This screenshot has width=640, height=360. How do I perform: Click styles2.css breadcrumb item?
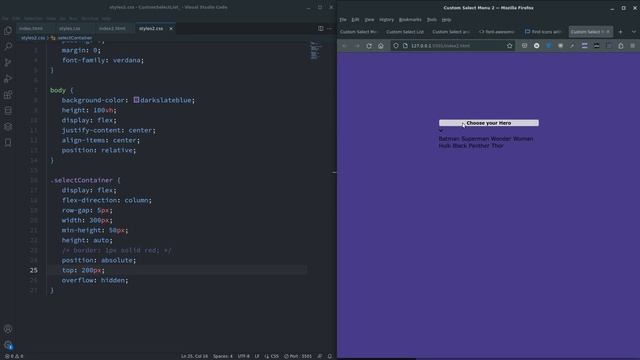pos(33,38)
